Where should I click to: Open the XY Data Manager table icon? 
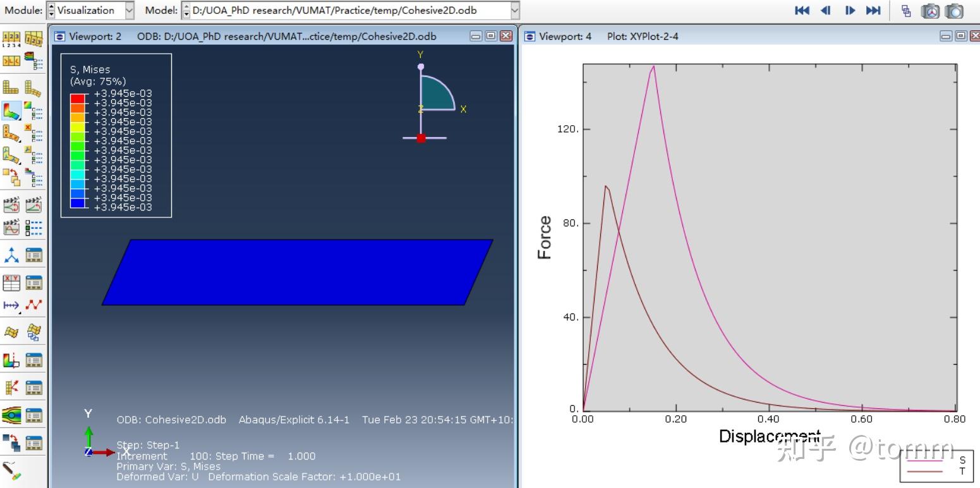click(33, 281)
